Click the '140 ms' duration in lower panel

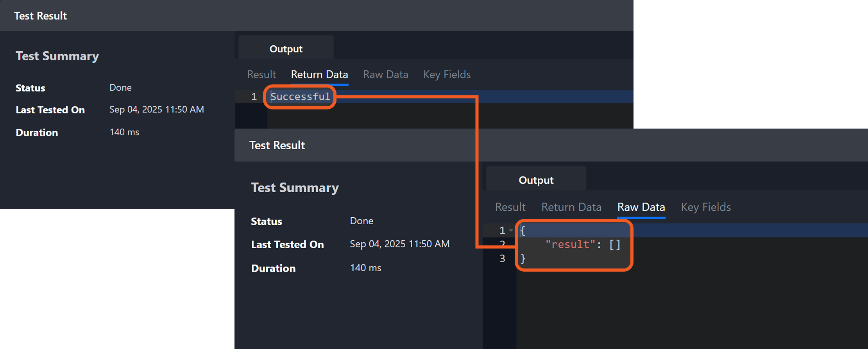tap(365, 268)
